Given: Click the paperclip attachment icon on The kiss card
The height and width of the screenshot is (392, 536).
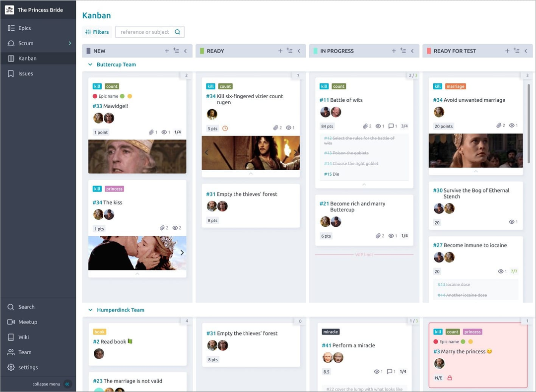Looking at the screenshot, I should pyautogui.click(x=163, y=228).
